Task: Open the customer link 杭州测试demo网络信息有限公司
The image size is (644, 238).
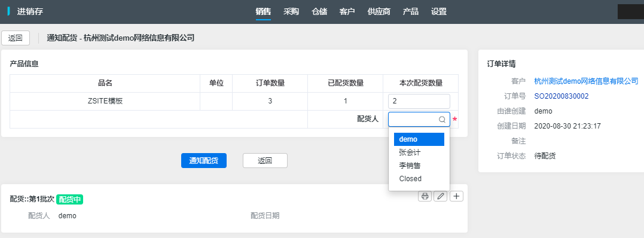Action: click(x=586, y=81)
